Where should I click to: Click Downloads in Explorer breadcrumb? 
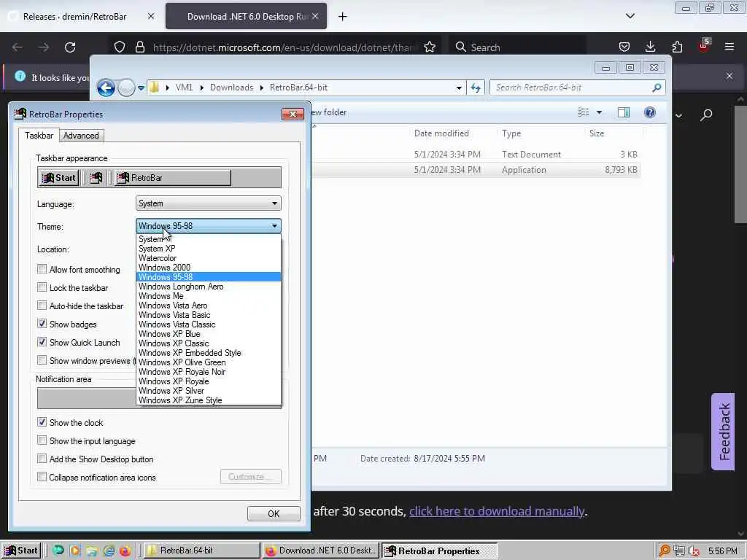231,87
